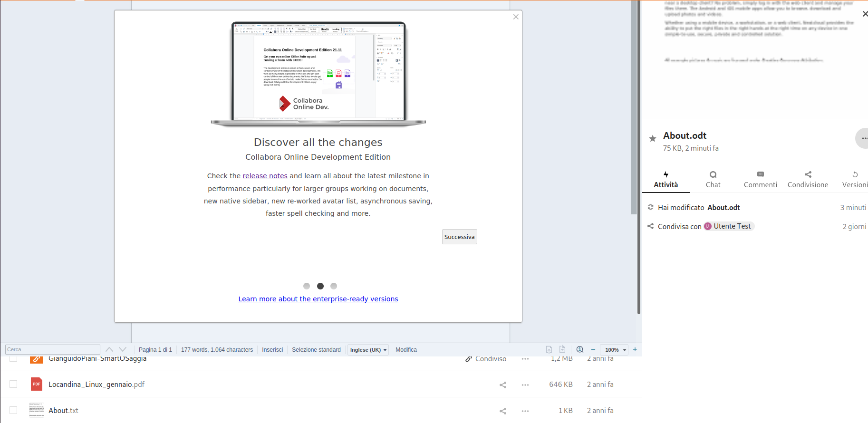Image resolution: width=868 pixels, height=423 pixels.
Task: Share About.txt file
Action: click(503, 411)
